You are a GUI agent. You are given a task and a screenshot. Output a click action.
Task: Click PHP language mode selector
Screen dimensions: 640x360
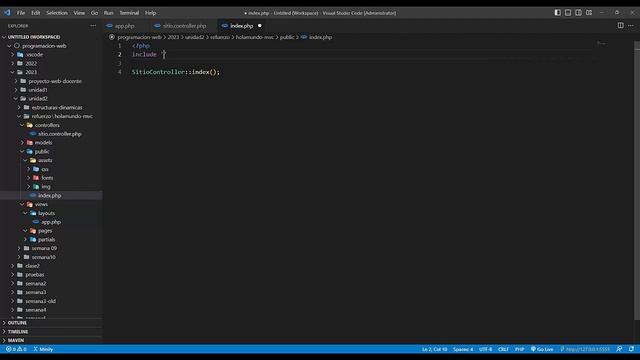(519, 349)
